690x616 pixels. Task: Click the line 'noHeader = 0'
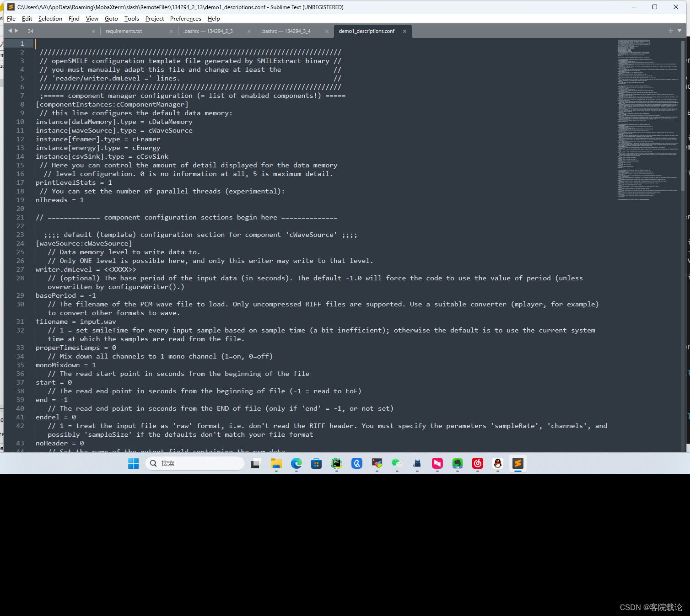point(60,443)
